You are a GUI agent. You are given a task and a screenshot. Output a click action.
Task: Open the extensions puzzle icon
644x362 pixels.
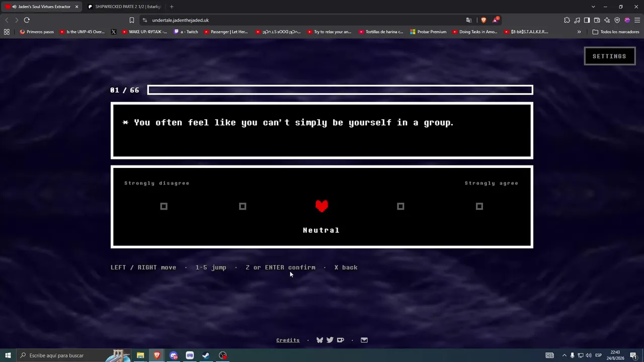567,20
